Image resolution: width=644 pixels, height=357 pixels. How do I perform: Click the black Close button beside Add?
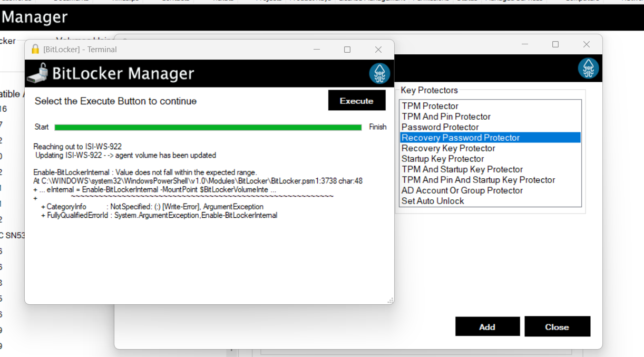tap(557, 327)
